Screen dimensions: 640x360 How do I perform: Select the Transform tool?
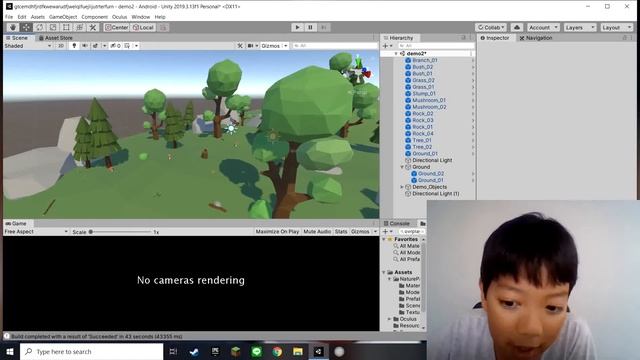click(x=80, y=27)
